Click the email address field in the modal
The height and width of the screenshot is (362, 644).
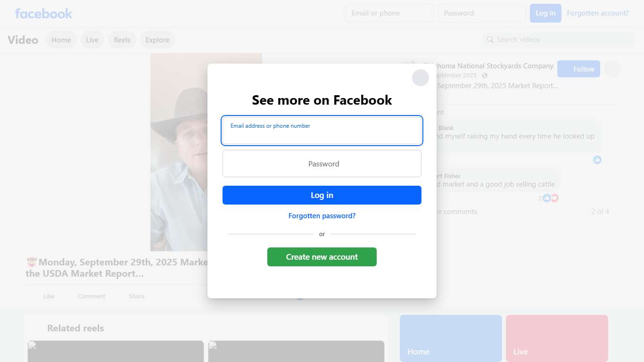click(x=322, y=131)
